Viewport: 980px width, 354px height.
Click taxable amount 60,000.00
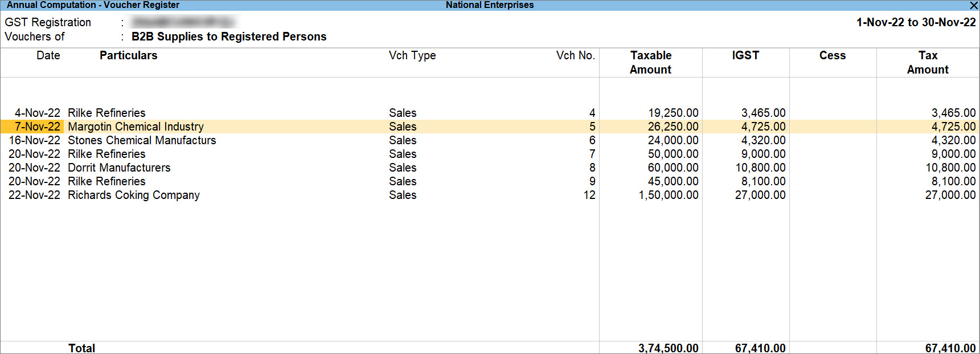673,168
